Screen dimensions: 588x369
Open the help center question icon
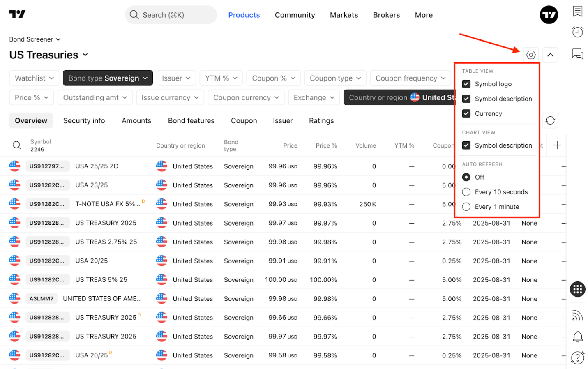point(577,357)
